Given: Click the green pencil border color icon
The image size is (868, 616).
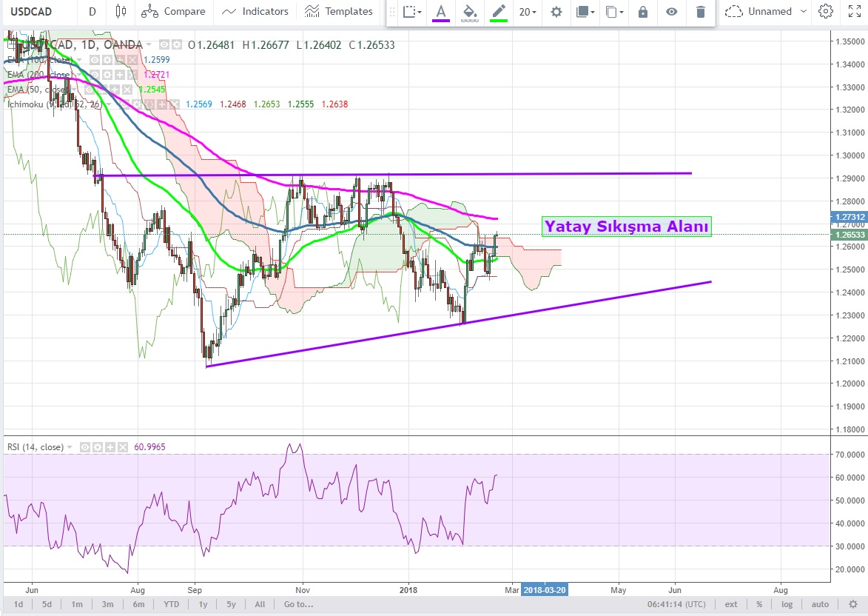Looking at the screenshot, I should click(498, 12).
